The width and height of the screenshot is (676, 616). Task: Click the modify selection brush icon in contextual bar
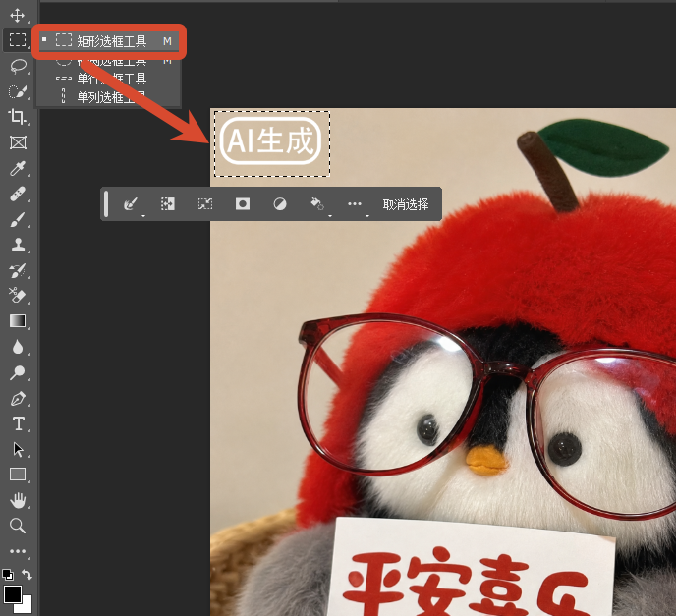tap(131, 204)
